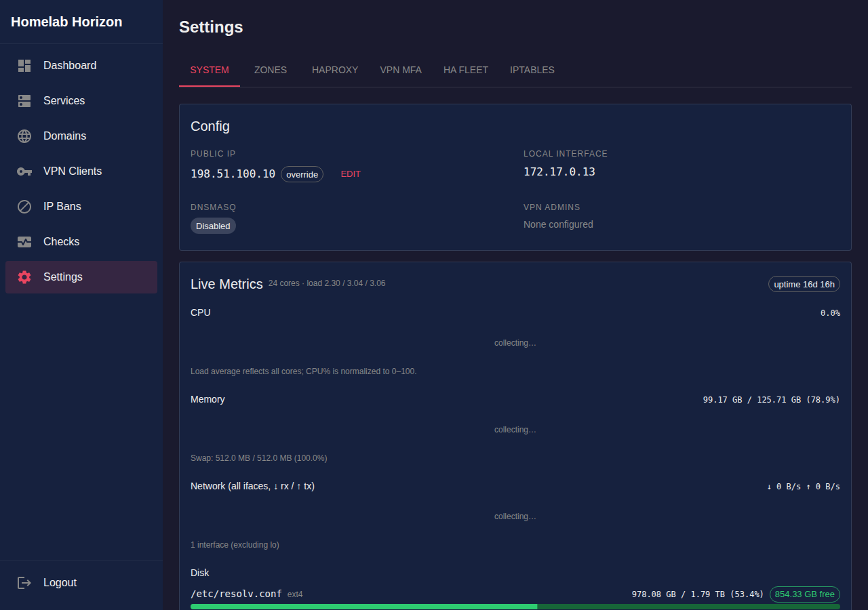Click the Dashboard grid icon
This screenshot has width=868, height=610.
[x=24, y=66]
